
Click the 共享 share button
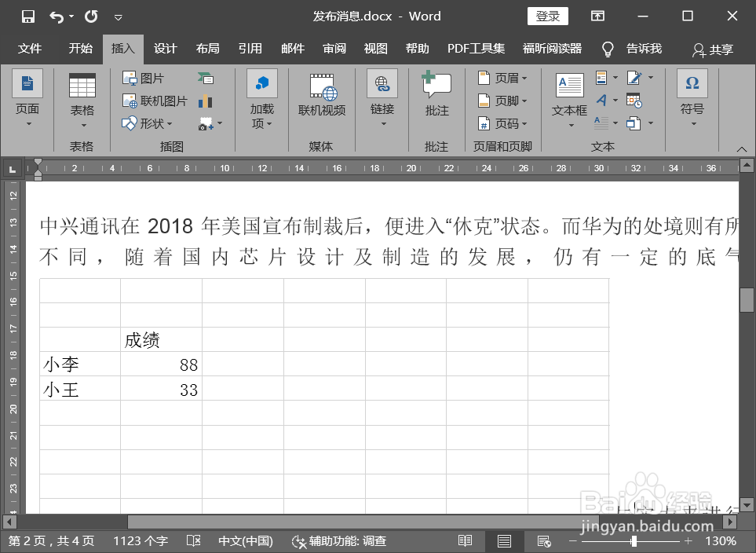713,49
